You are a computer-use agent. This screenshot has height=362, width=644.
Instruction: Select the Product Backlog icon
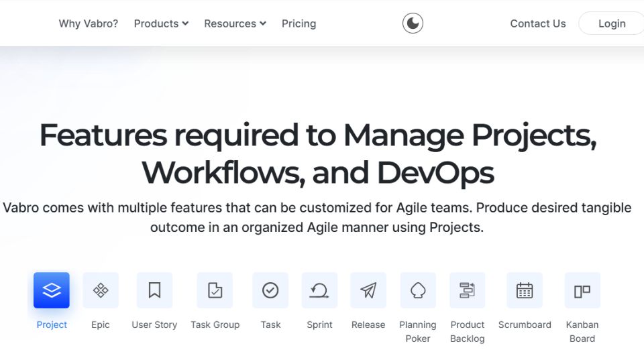468,290
